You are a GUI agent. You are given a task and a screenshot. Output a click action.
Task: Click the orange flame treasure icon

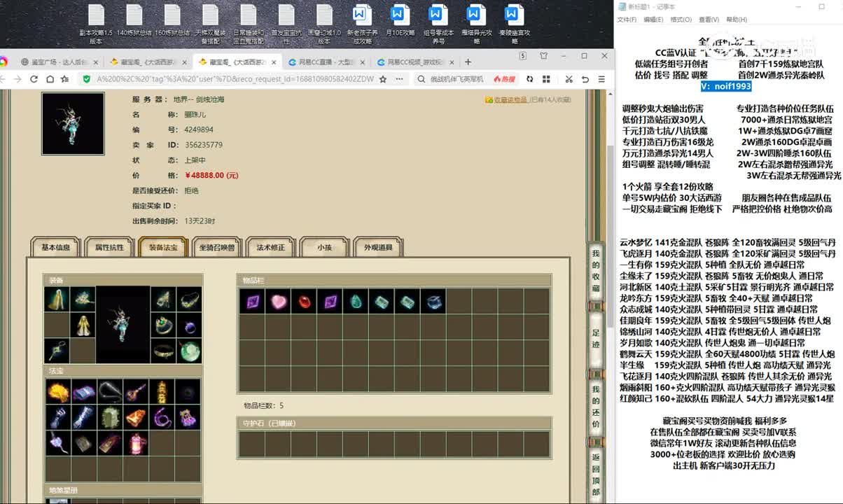coord(58,392)
